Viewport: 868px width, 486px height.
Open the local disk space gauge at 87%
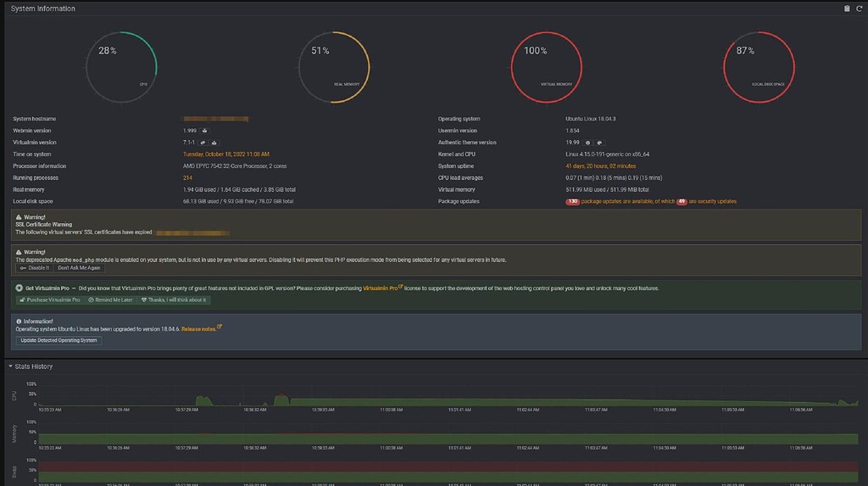click(759, 67)
